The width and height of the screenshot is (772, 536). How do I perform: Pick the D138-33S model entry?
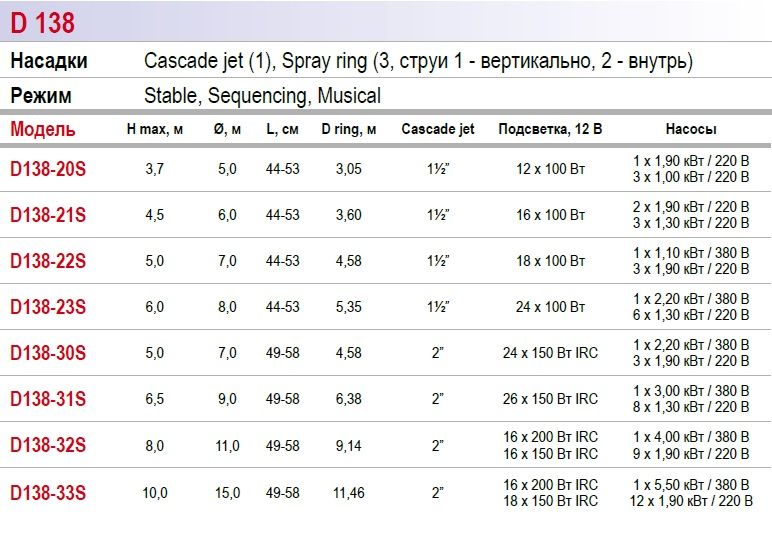(48, 492)
